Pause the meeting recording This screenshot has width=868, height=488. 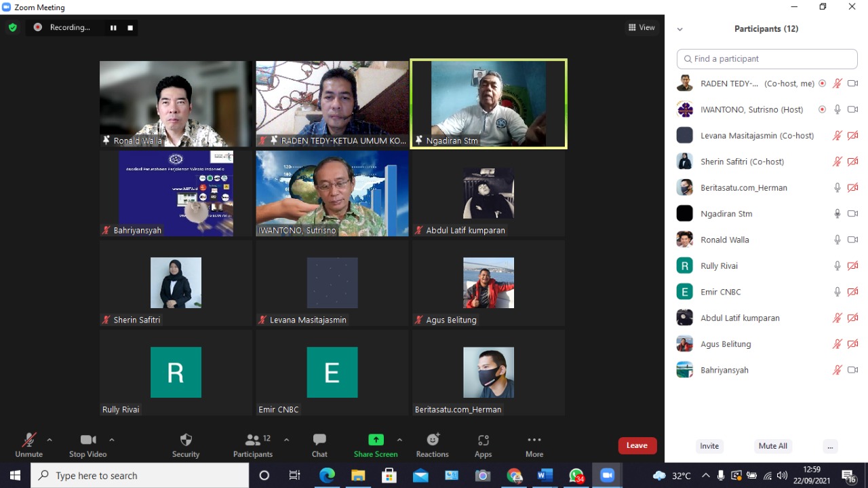113,28
